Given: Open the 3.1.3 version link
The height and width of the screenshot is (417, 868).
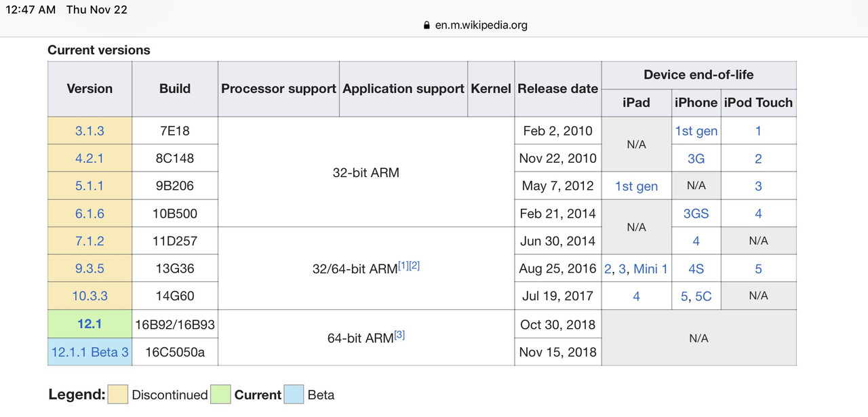Looking at the screenshot, I should [90, 131].
